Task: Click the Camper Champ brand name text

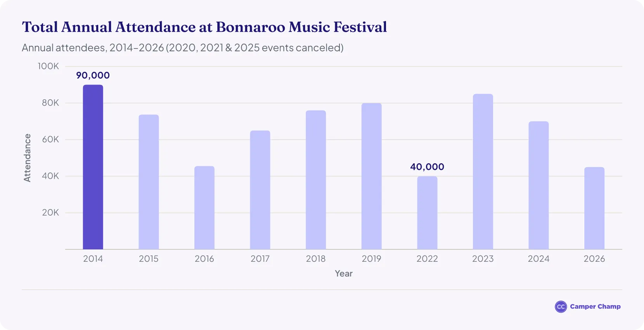Action: pos(595,306)
